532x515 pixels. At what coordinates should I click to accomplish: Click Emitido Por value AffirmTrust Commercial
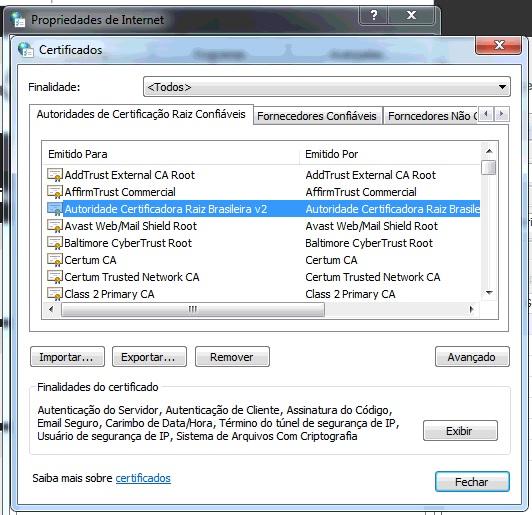[361, 192]
